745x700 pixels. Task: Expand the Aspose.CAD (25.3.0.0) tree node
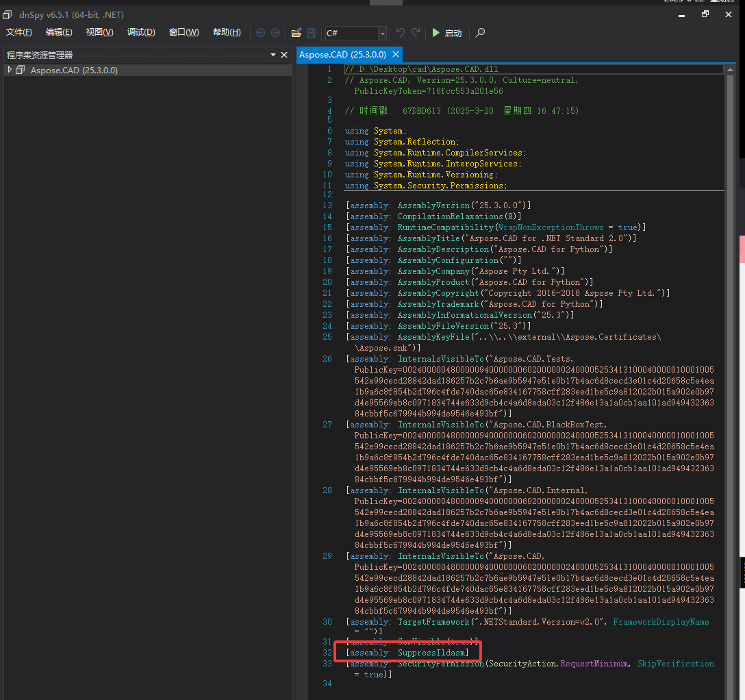tap(10, 70)
